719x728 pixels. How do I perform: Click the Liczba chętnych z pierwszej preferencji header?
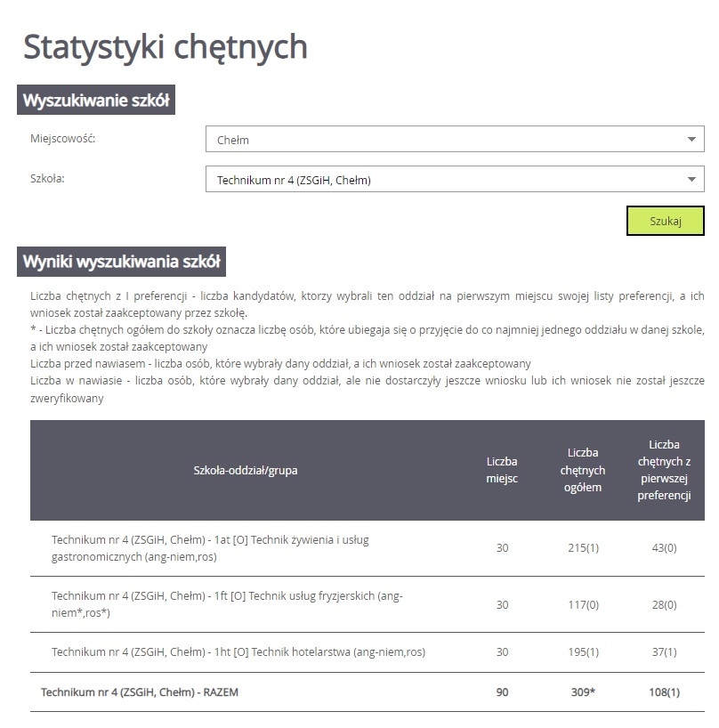(x=664, y=470)
